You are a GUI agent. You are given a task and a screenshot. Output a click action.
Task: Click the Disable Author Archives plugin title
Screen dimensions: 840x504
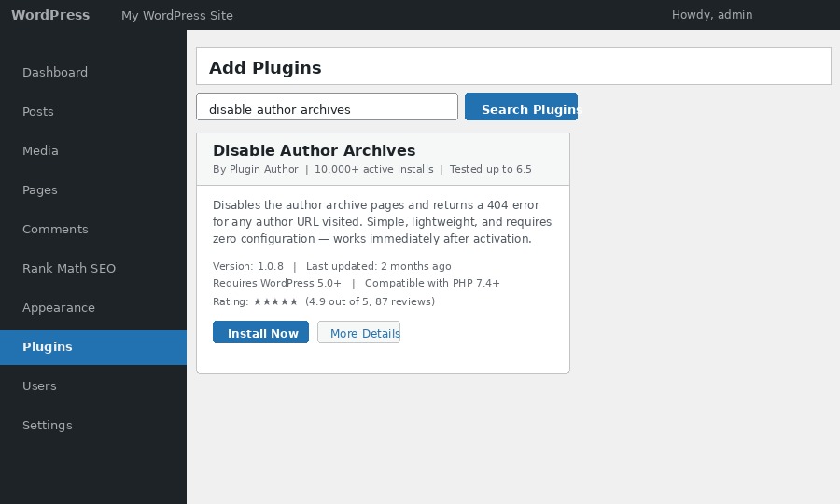point(314,150)
